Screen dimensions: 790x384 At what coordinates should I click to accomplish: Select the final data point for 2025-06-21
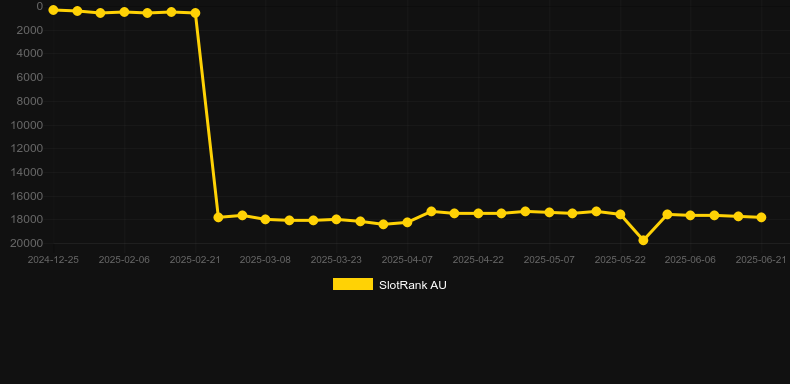tap(761, 217)
